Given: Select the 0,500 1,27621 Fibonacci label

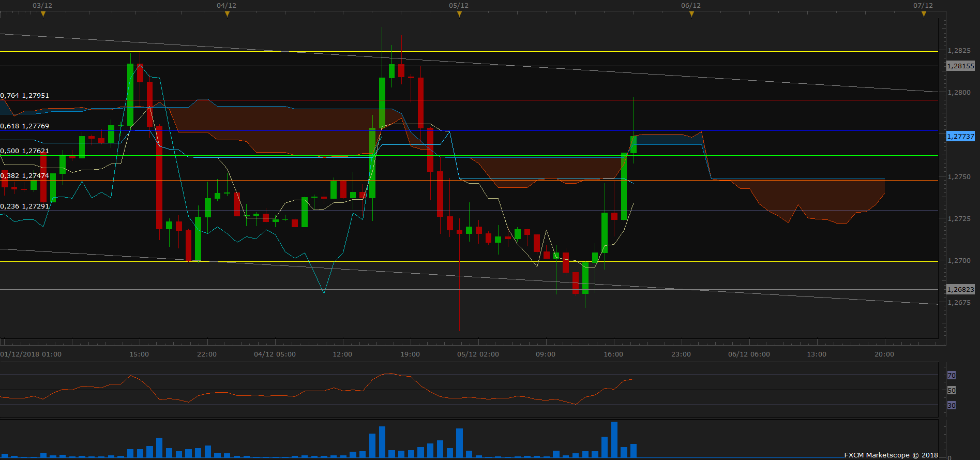Looking at the screenshot, I should (25, 151).
